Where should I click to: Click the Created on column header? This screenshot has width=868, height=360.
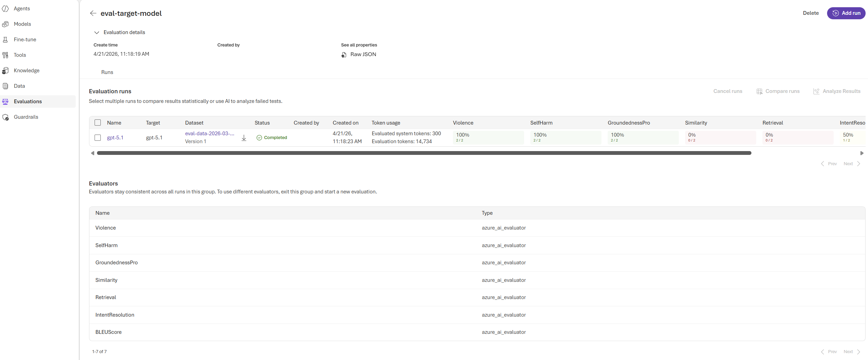tap(345, 123)
